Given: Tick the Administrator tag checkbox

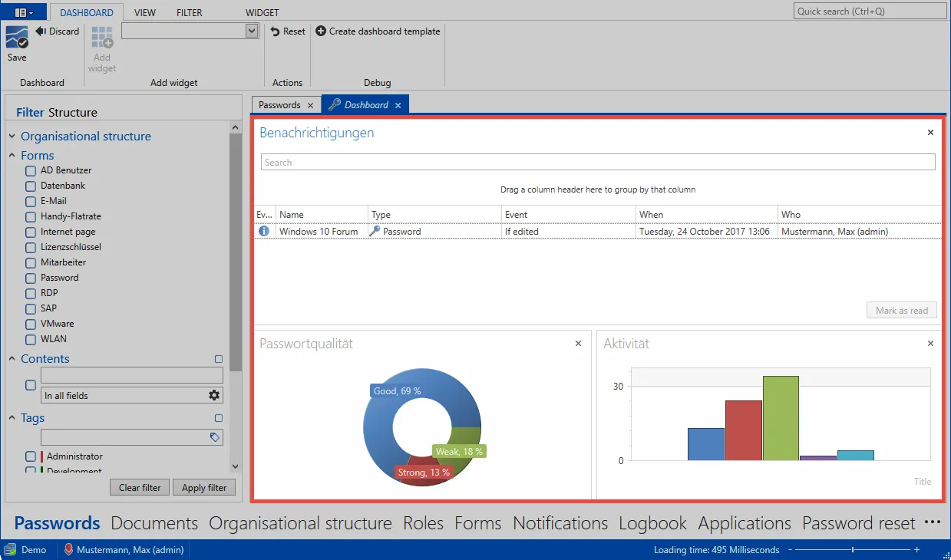Looking at the screenshot, I should coord(31,456).
